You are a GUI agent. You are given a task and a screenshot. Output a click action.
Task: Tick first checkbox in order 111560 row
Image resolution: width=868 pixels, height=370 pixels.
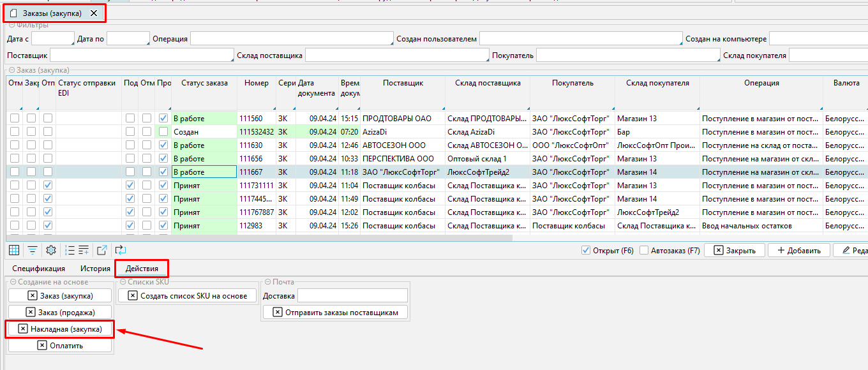click(x=14, y=118)
